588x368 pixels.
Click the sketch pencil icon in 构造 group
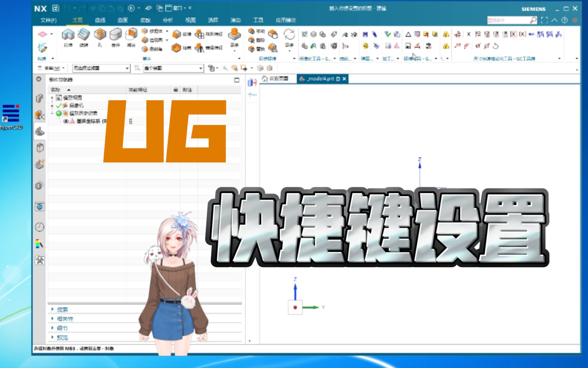tap(42, 48)
